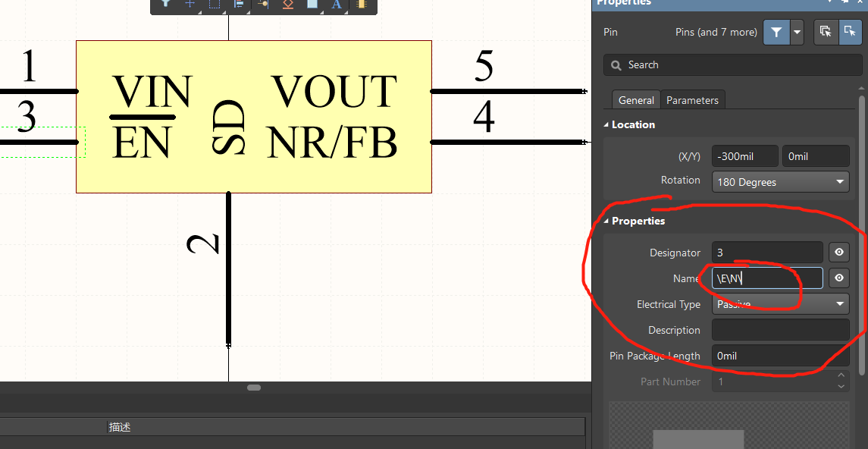Click pin designator 1 on the canvas
The width and height of the screenshot is (868, 449).
(29, 66)
